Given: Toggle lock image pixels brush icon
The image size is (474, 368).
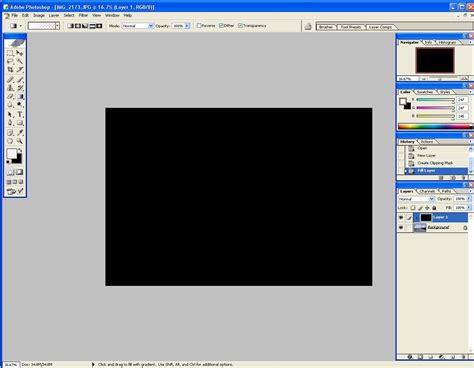Looking at the screenshot, I should point(420,208).
